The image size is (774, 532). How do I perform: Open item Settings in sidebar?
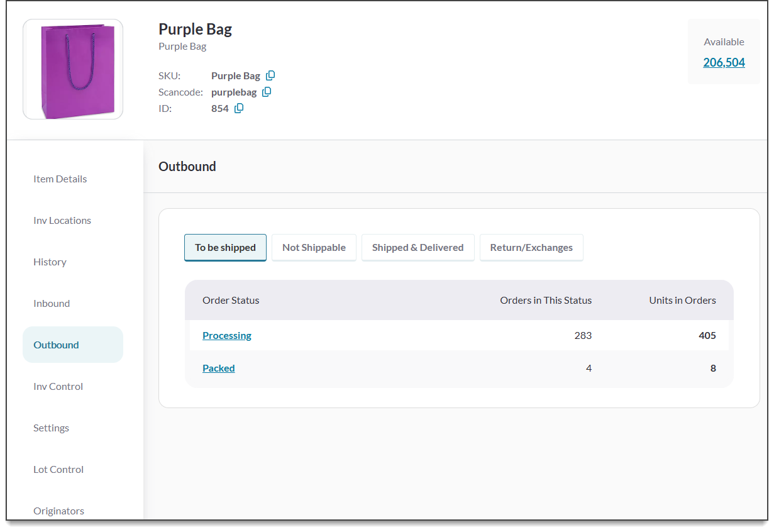point(51,428)
